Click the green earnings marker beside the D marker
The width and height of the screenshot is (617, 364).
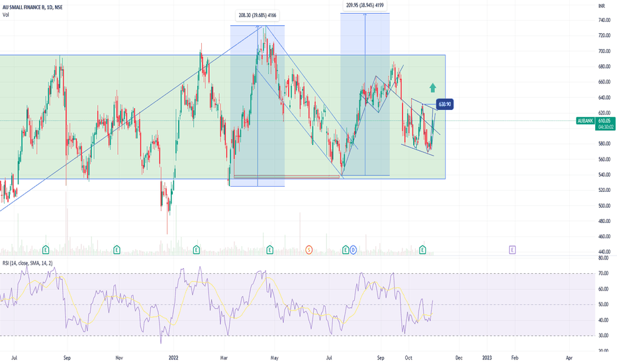click(346, 250)
